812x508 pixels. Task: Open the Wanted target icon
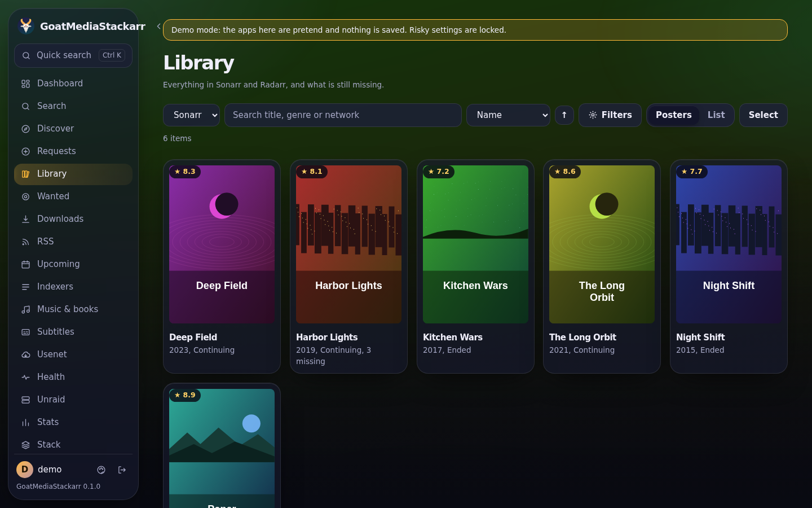click(x=25, y=196)
